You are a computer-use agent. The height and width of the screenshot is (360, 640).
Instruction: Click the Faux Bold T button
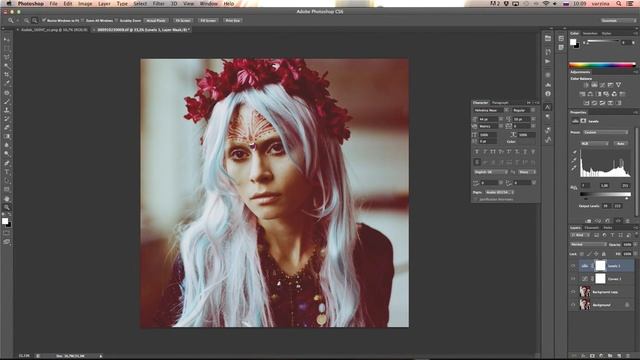(477, 152)
